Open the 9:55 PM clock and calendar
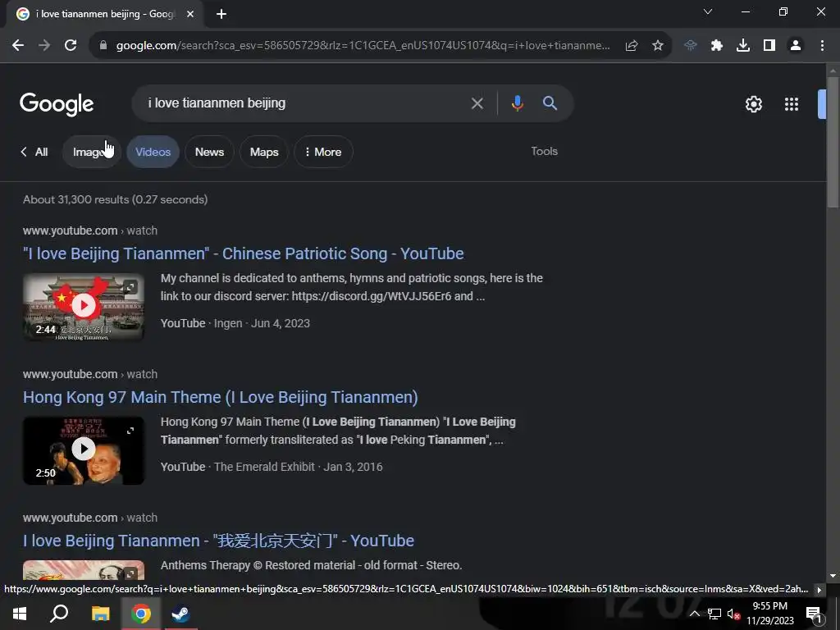Viewport: 840px width, 630px height. pos(769,614)
